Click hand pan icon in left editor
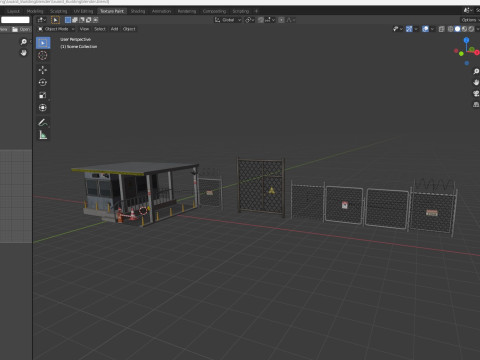This screenshot has width=480, height=360. (x=24, y=53)
